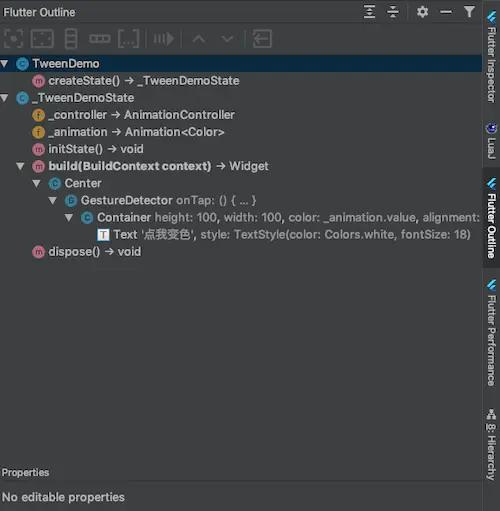Screen dimensions: 500x511
Task: Collapse the GestureDetector node
Action: click(x=53, y=200)
